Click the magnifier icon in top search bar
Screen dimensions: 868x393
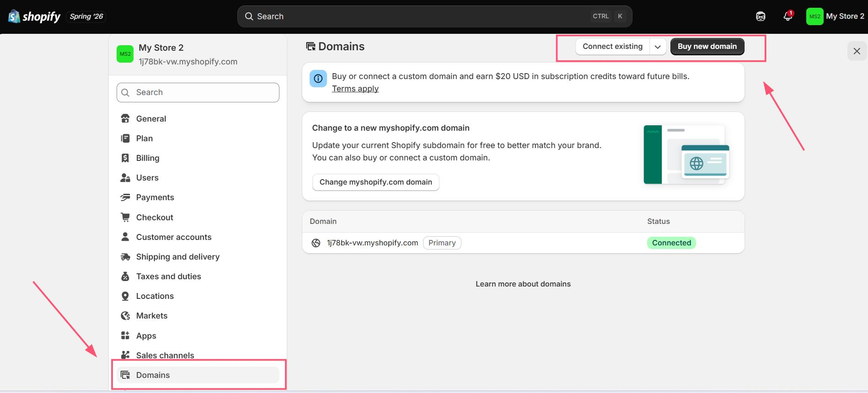pyautogui.click(x=249, y=16)
